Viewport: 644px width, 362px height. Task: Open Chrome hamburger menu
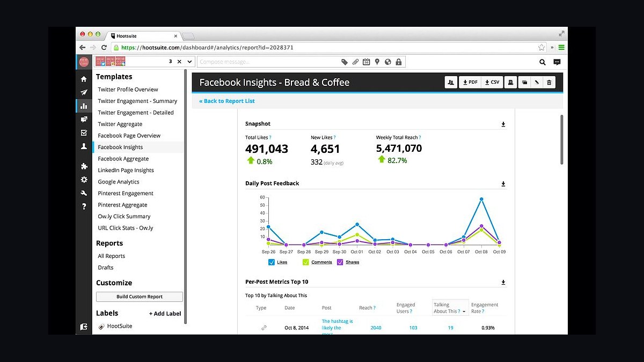click(561, 47)
